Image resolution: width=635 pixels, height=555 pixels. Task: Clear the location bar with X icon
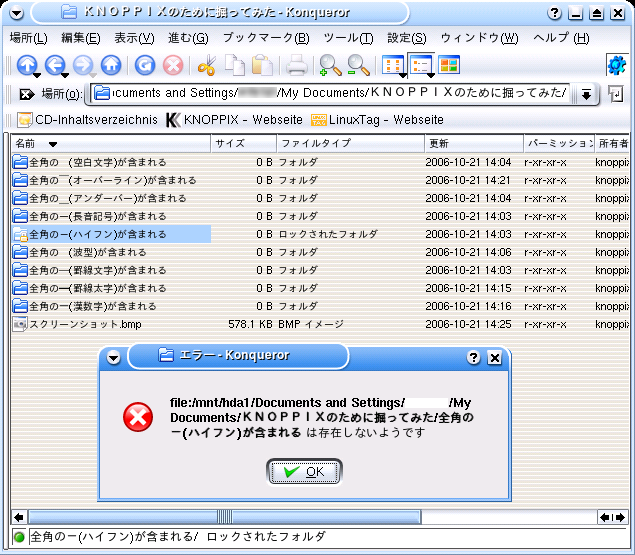pos(26,95)
